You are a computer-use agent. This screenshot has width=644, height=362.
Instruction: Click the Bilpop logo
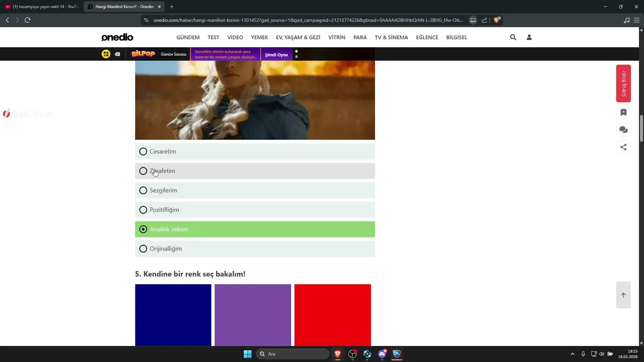click(x=143, y=54)
